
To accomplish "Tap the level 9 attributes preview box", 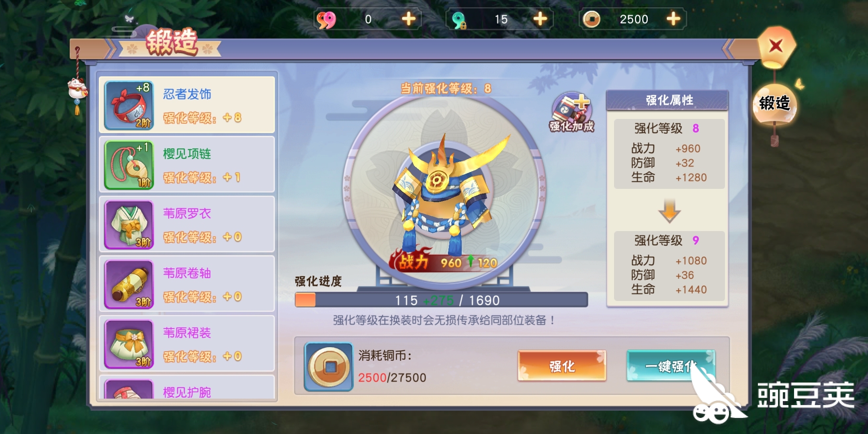I will [669, 266].
